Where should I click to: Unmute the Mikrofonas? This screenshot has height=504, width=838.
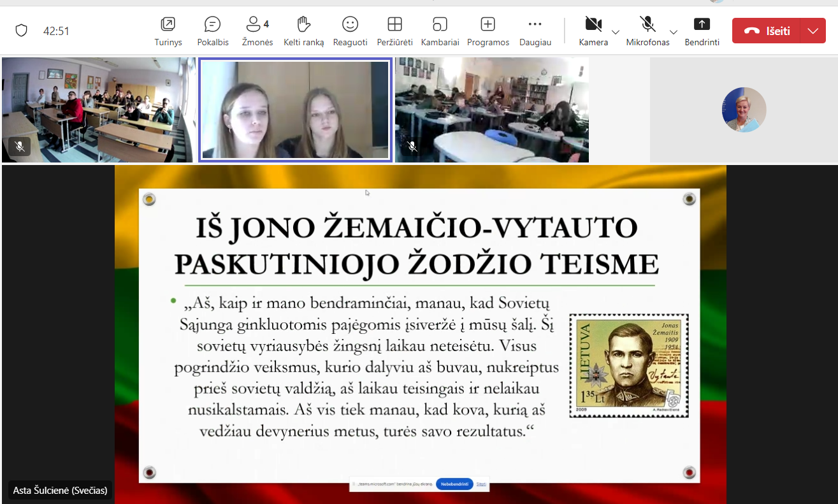tap(647, 31)
